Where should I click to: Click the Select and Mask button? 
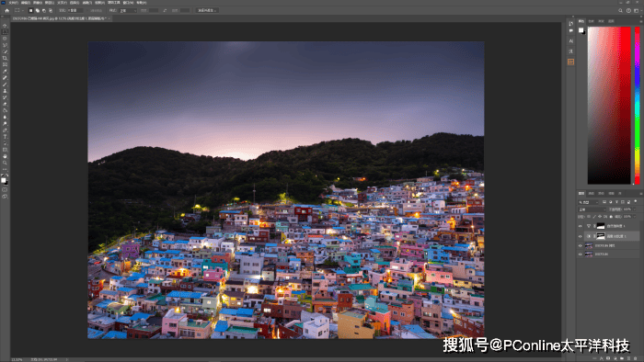pyautogui.click(x=207, y=10)
